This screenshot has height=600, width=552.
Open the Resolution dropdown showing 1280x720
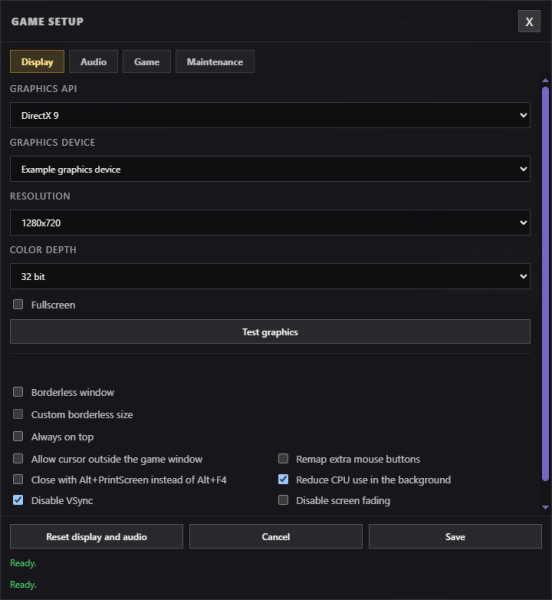point(270,222)
